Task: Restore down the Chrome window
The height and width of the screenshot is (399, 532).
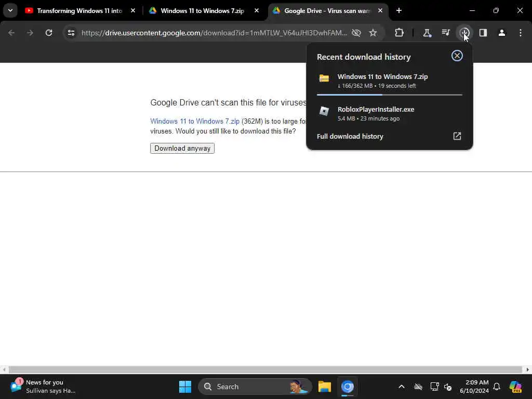Action: click(x=496, y=10)
